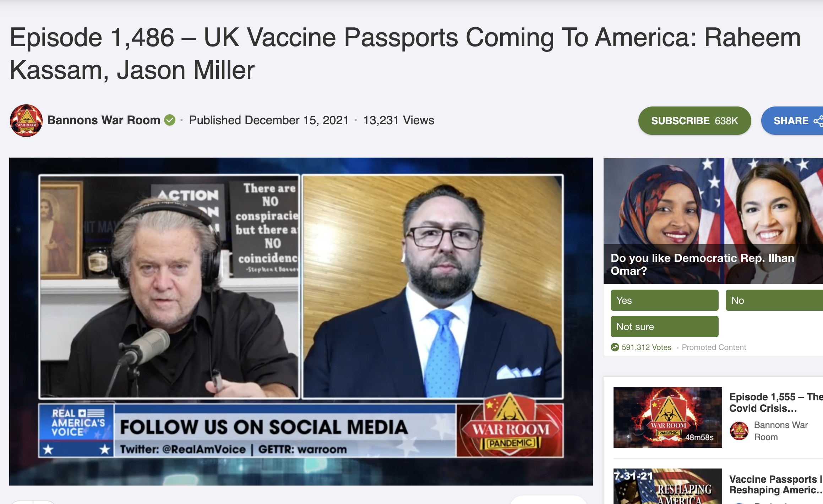The height and width of the screenshot is (504, 823).
Task: Subscribe to Bannons War Room channel
Action: (x=694, y=121)
